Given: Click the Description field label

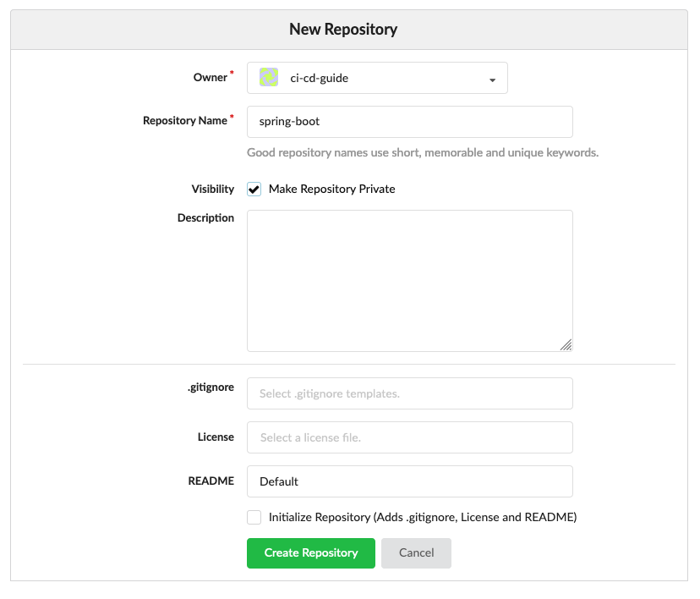Looking at the screenshot, I should 205,217.
